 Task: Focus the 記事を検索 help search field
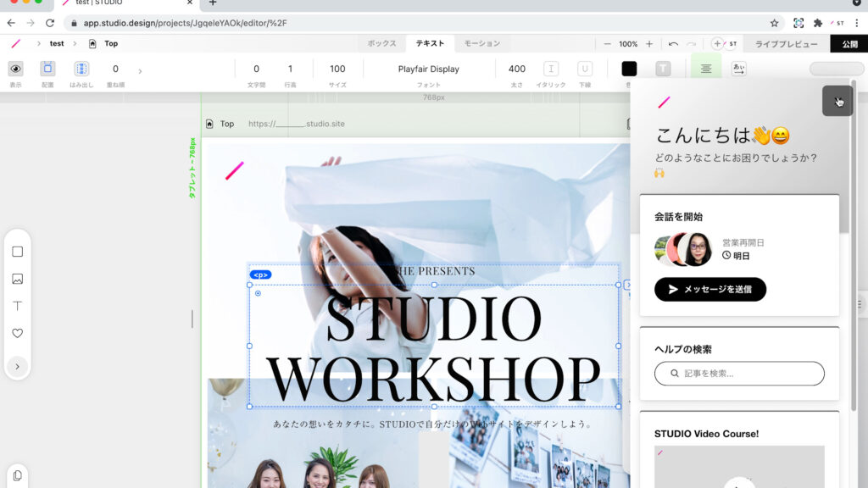tap(739, 374)
